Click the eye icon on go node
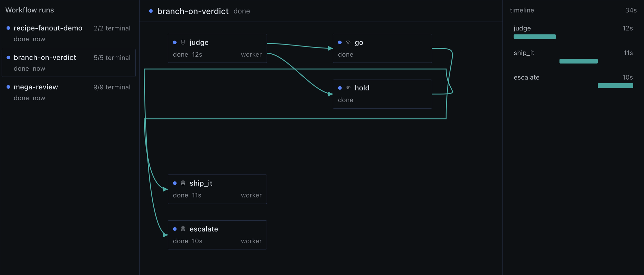This screenshot has width=644, height=275. pos(348,42)
